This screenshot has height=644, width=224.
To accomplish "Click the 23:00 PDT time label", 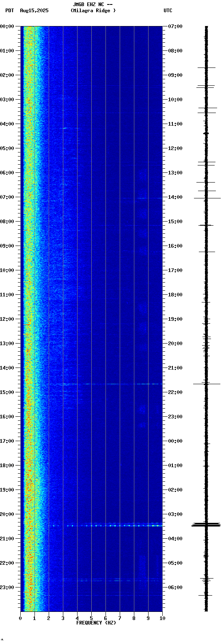I will pos(7,587).
